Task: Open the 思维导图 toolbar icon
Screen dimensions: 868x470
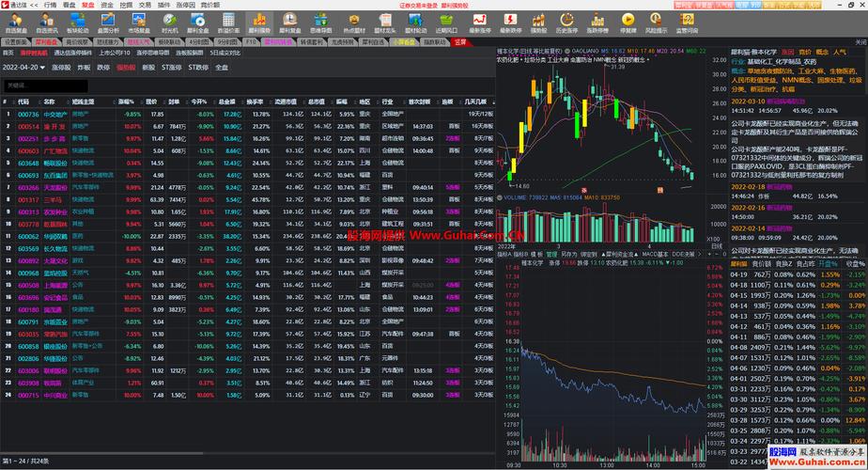Action: point(320,23)
